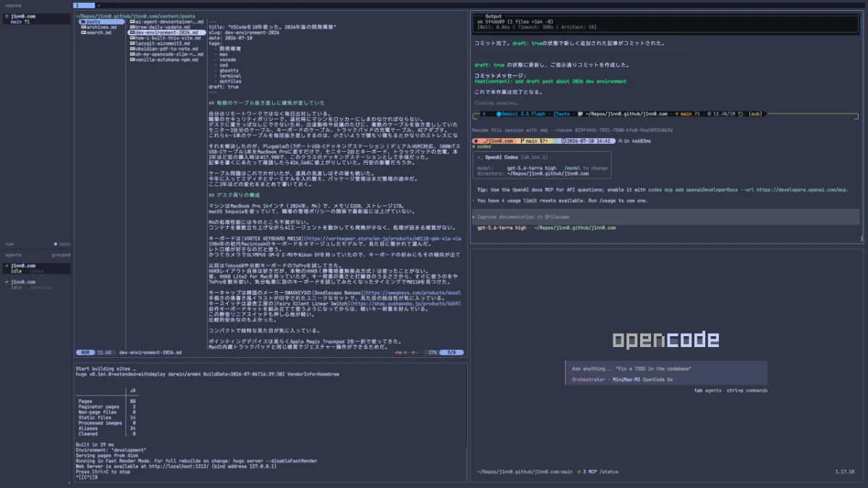Open ai-agent-devcontainer markdown file

coord(166,22)
